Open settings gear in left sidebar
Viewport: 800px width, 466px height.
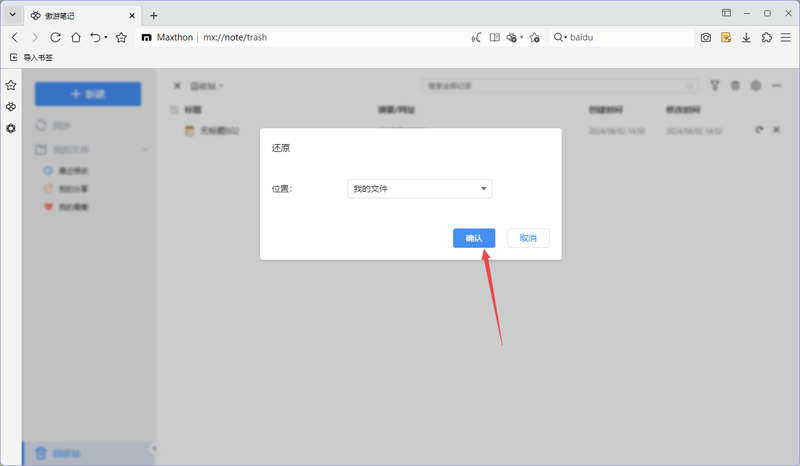point(11,128)
